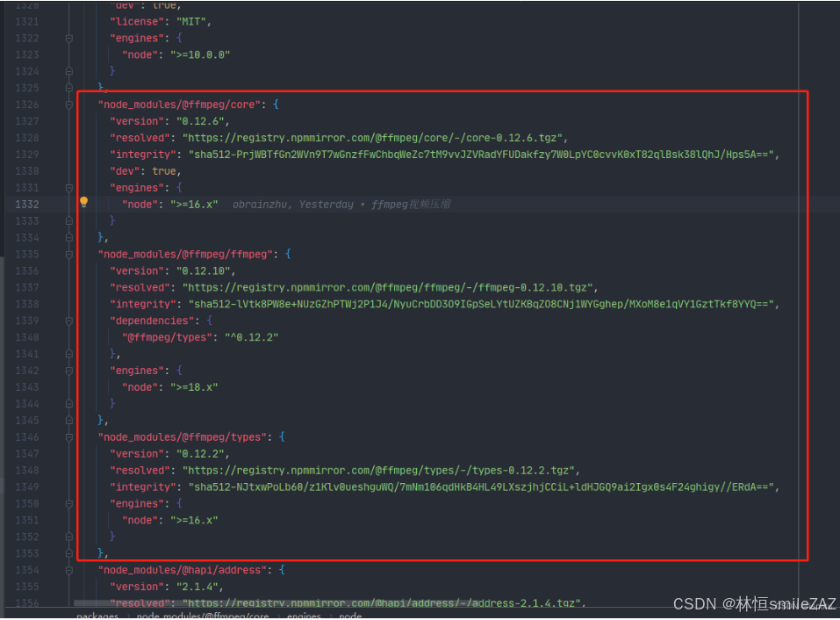
Task: Fold the "engines" block on line 1342
Action: pos(69,371)
